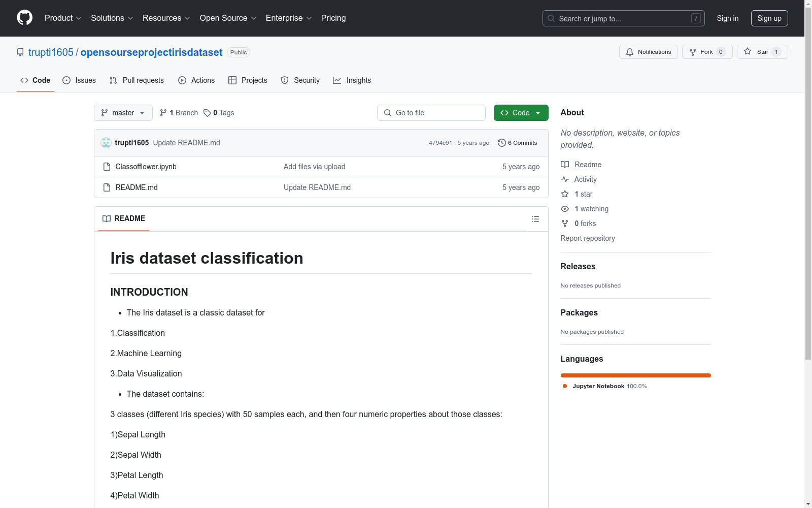This screenshot has width=812, height=508.
Task: Click the circle-dot icon on Issues tab
Action: pyautogui.click(x=66, y=80)
